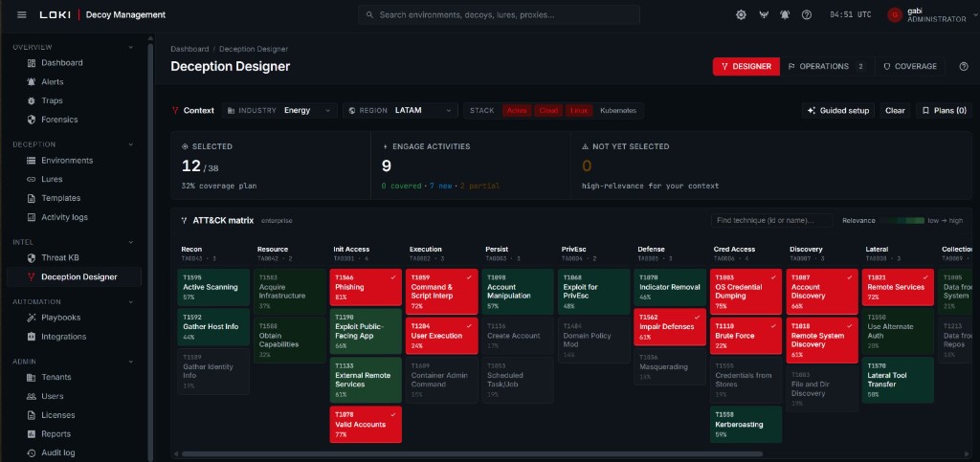Click Tenants building icon

point(32,377)
